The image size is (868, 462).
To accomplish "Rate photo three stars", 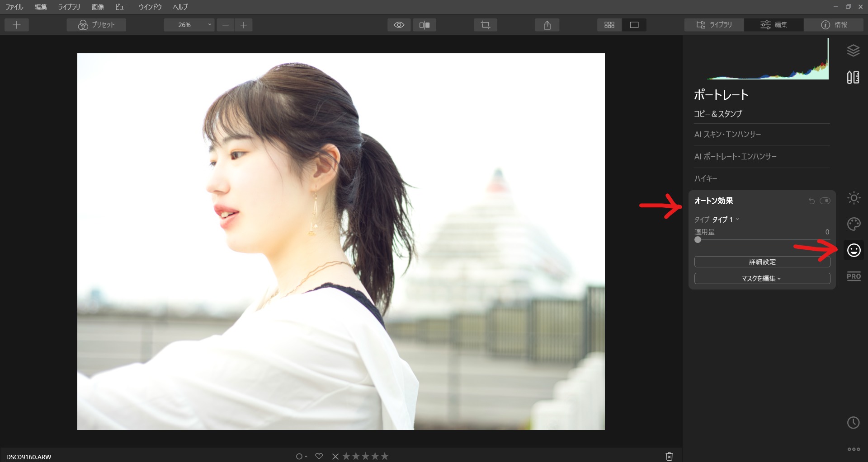I will pyautogui.click(x=365, y=457).
